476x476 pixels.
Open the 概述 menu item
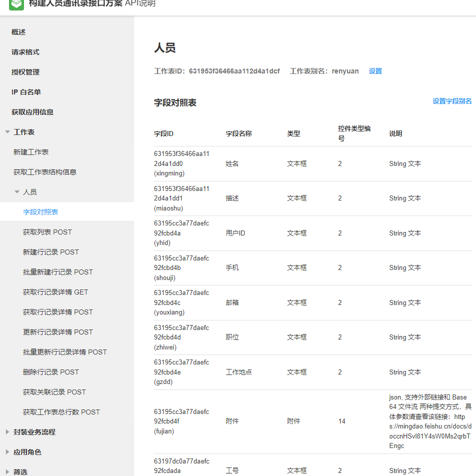pos(18,32)
